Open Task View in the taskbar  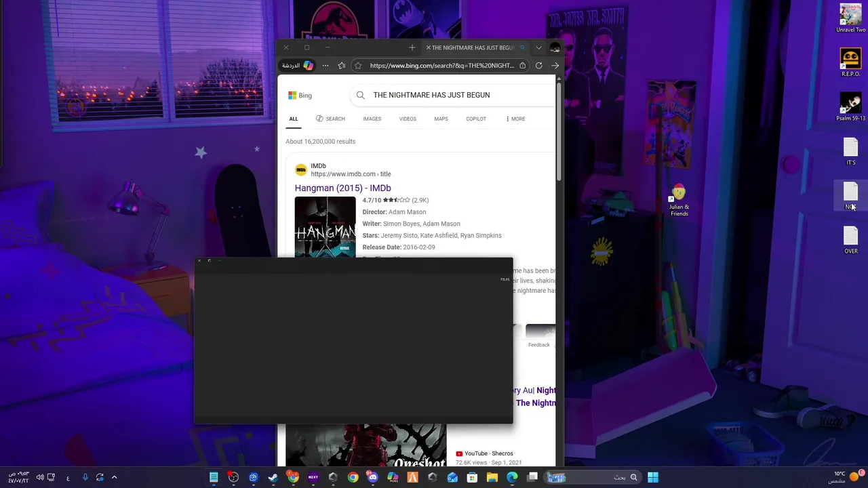pos(532,477)
